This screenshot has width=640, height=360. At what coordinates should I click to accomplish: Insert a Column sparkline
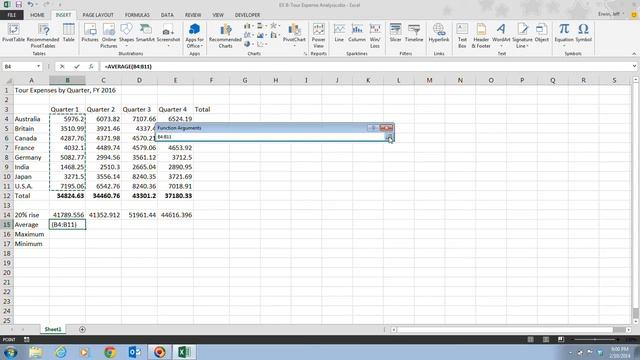coord(357,33)
